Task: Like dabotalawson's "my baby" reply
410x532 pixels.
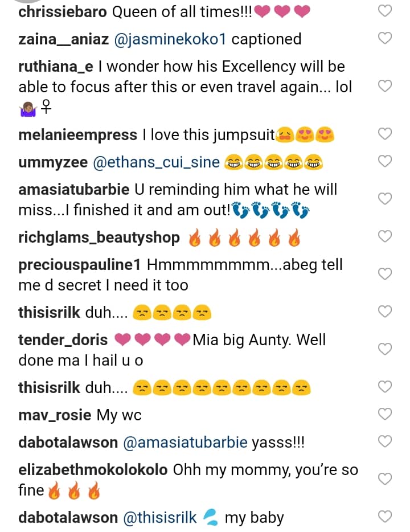Action: [x=386, y=517]
